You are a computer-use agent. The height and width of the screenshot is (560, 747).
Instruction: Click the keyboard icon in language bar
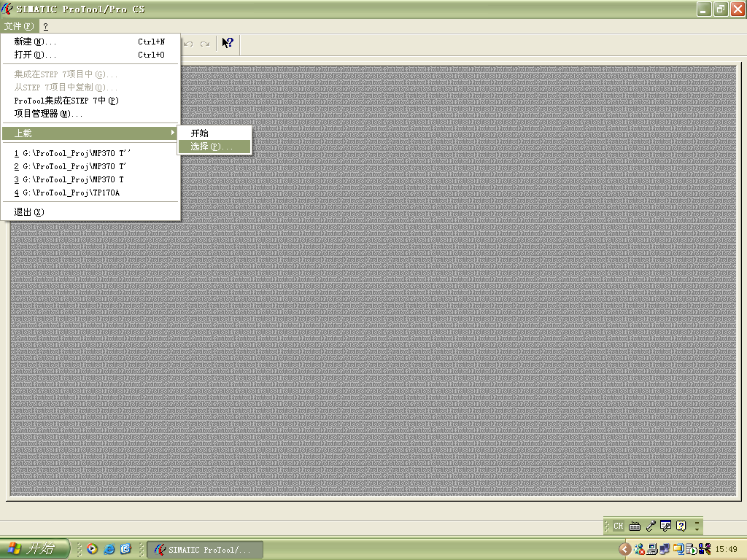click(634, 526)
